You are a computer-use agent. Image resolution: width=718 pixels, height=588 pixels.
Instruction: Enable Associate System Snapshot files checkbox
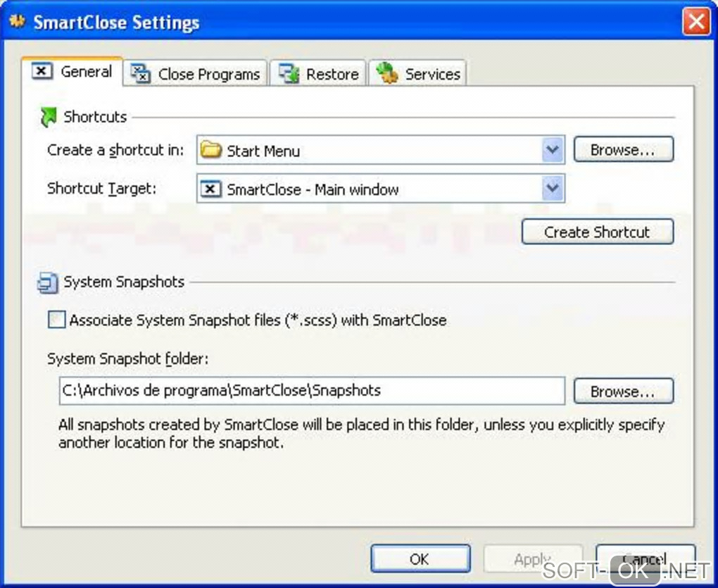[x=57, y=320]
